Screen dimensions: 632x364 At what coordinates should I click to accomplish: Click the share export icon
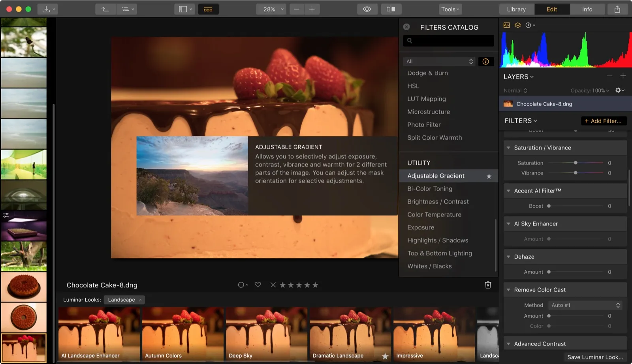(617, 9)
